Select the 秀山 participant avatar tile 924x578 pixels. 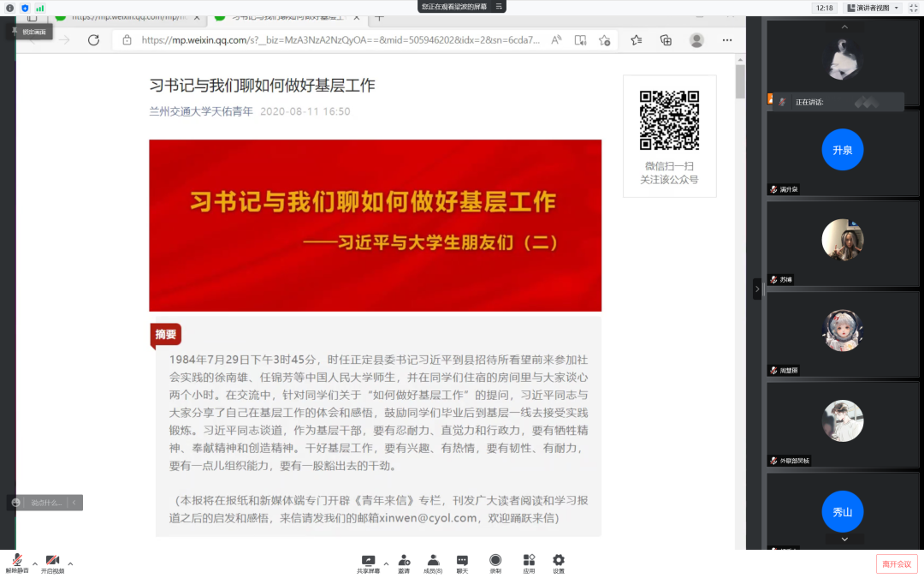[843, 510]
